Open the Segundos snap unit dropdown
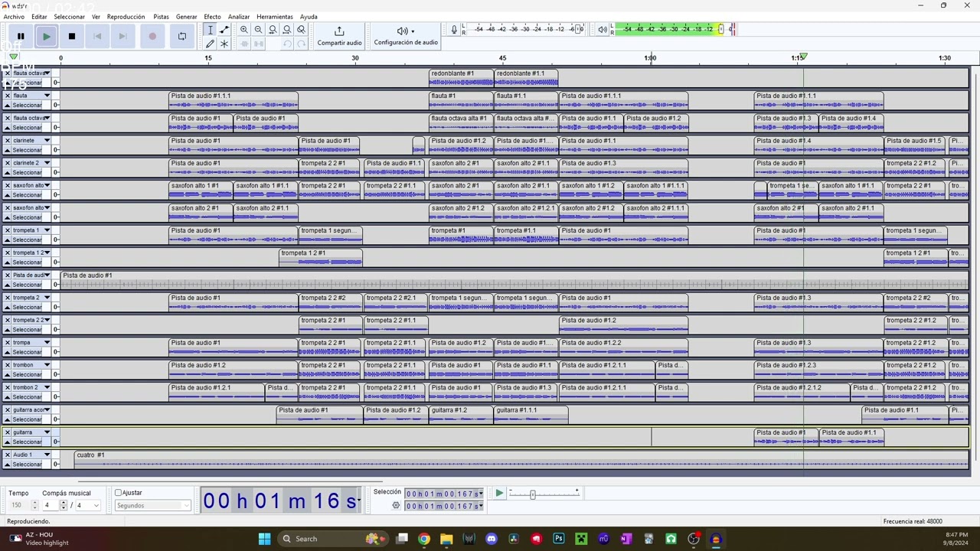980x551 pixels. (x=152, y=506)
